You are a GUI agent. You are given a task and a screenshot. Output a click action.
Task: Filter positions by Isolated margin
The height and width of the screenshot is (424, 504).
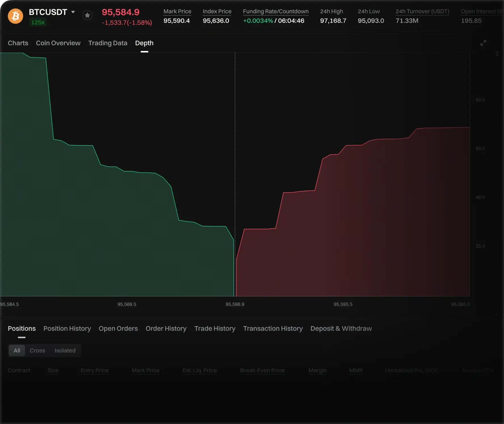point(65,351)
